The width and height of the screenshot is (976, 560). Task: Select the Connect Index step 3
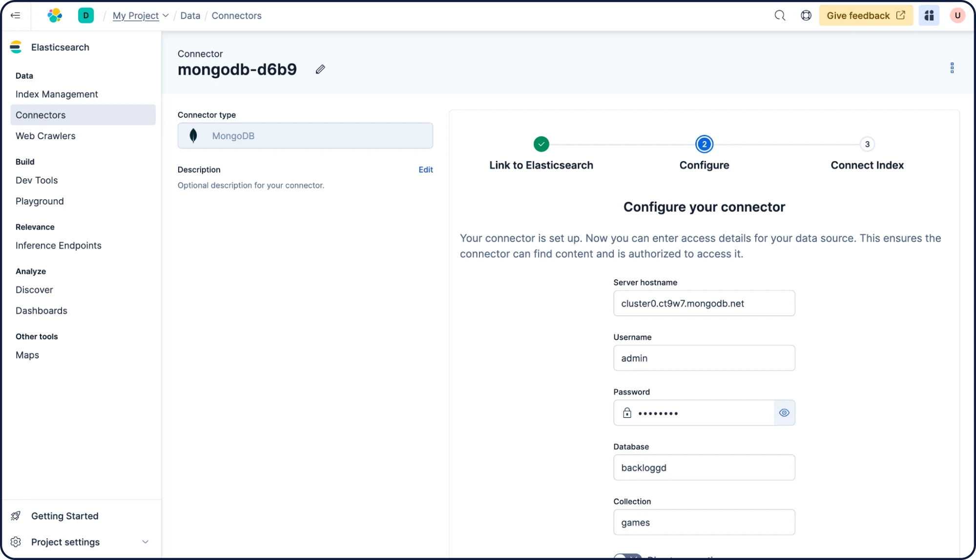[867, 144]
